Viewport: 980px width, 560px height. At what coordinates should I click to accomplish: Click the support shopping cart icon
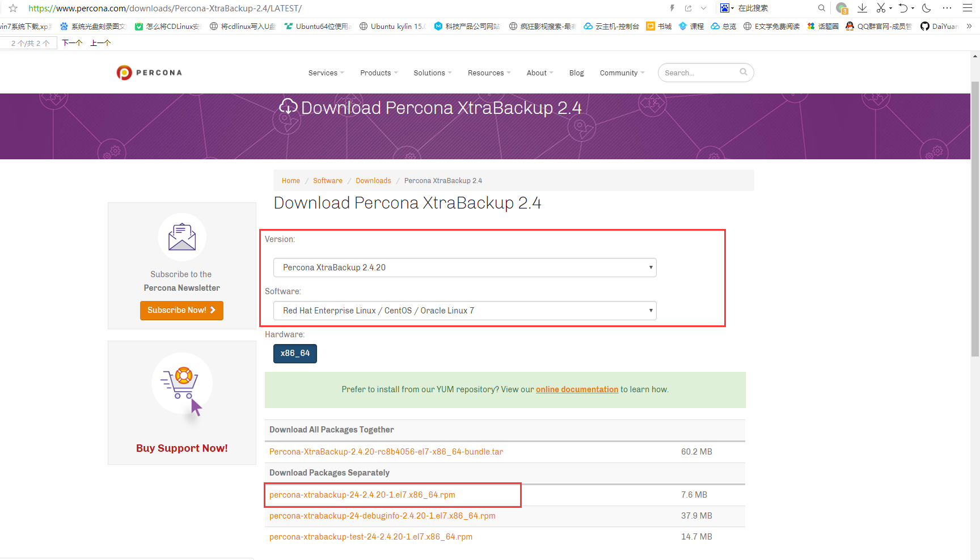click(181, 384)
